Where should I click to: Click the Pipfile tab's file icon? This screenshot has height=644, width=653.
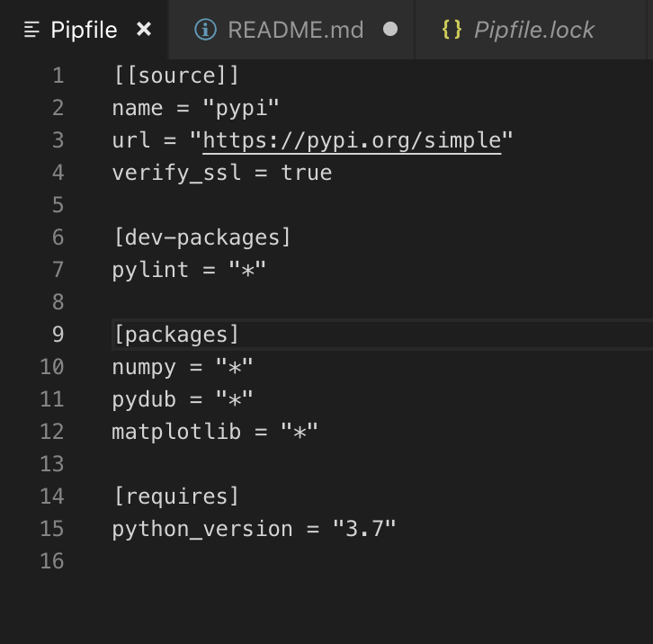point(31,30)
